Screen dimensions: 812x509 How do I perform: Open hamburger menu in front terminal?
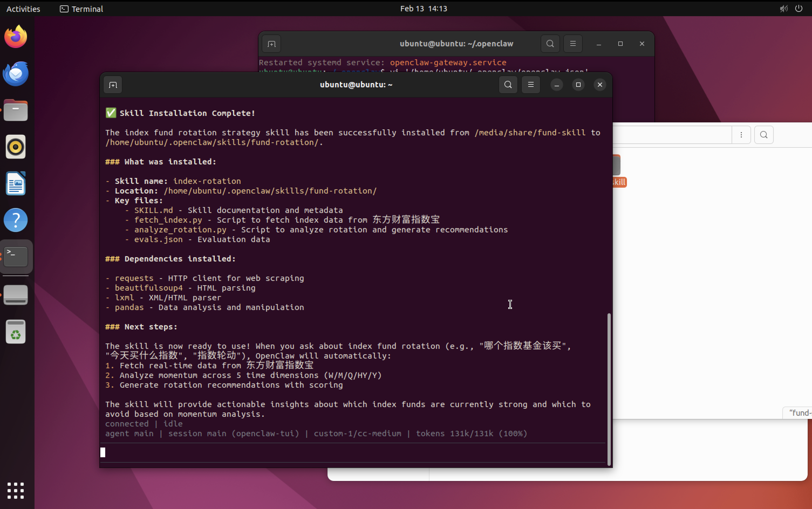[531, 85]
